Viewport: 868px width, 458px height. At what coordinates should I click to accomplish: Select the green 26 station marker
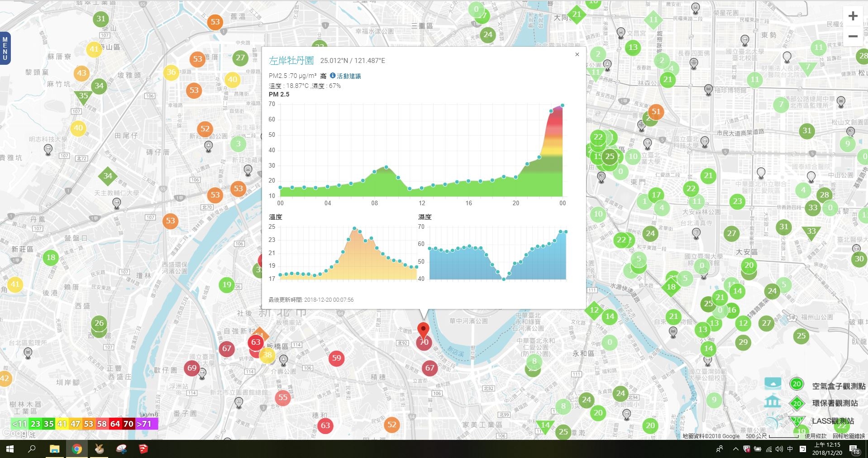pos(99,323)
